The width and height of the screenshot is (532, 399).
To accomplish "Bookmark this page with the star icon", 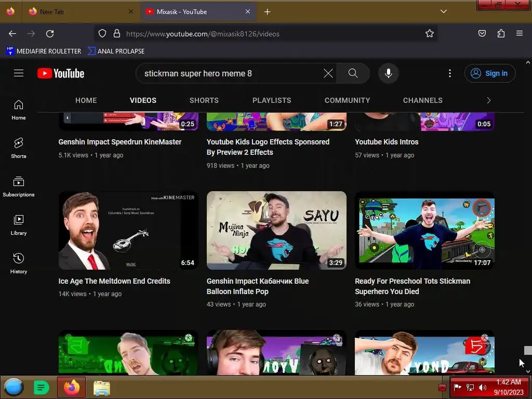I will [430, 34].
